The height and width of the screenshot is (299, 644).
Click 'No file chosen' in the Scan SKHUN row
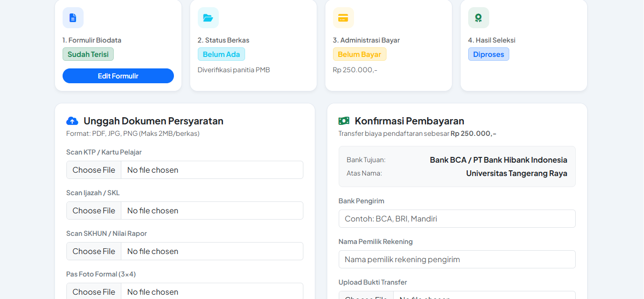tap(153, 251)
